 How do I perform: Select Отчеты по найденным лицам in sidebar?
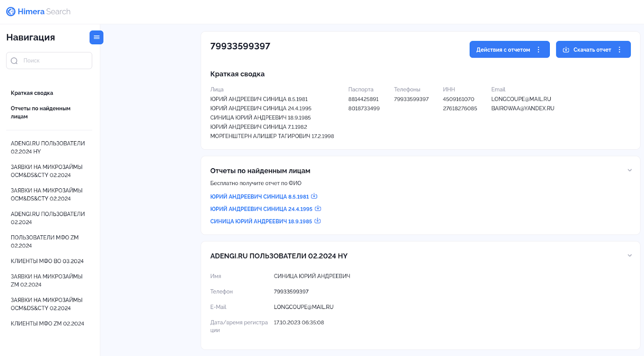pos(40,112)
